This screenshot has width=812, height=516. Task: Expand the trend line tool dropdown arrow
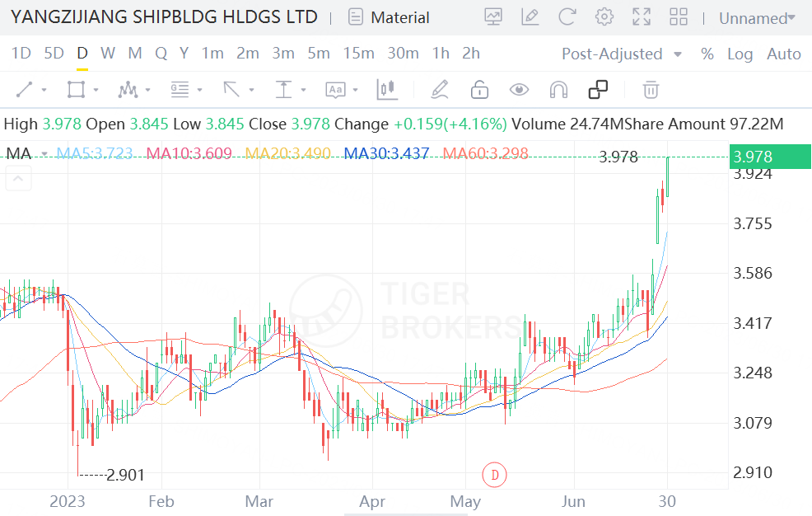[44, 90]
